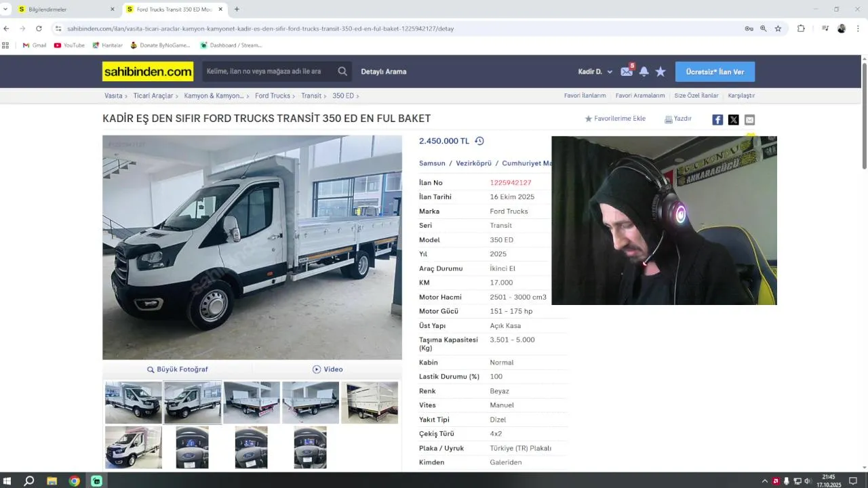Select first truck thumbnail
Screen dimensions: 868x488
coord(134,403)
